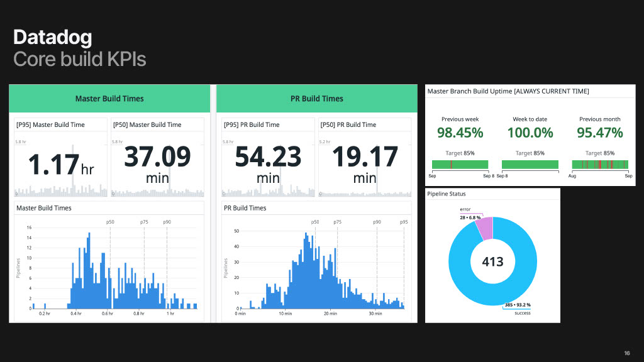644x362 pixels.
Task: Click the p95 marker in PR histogram
Action: point(404,222)
